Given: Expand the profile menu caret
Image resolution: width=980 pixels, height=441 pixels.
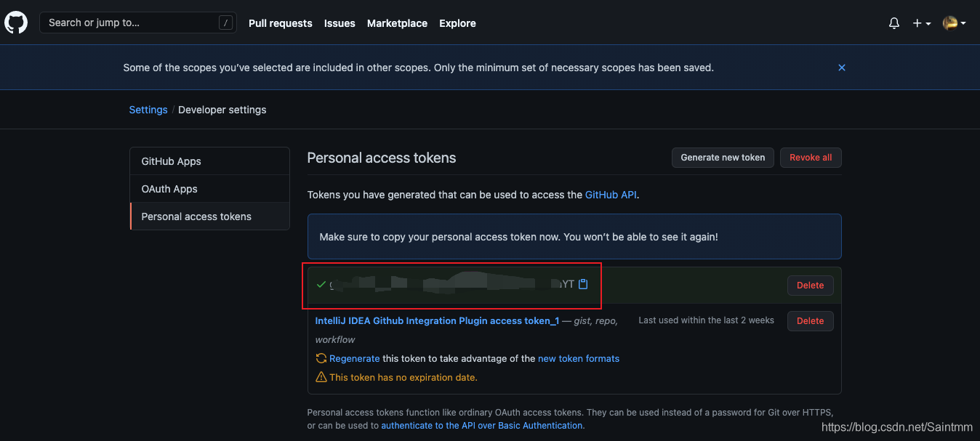Looking at the screenshot, I should click(963, 24).
